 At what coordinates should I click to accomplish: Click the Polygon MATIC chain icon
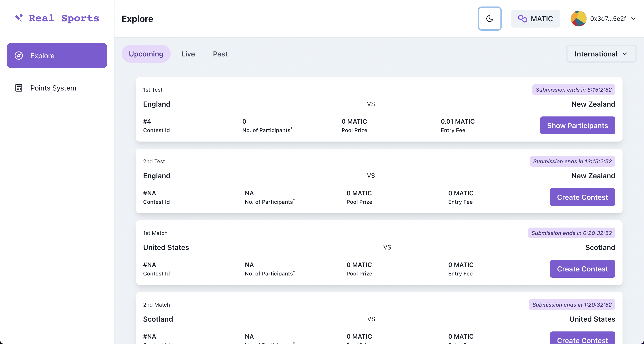(x=523, y=19)
